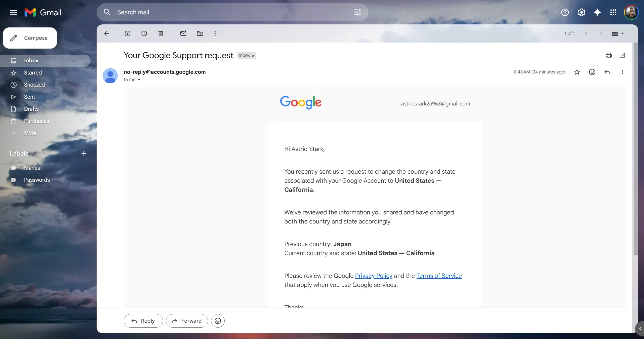Star this message

click(577, 72)
